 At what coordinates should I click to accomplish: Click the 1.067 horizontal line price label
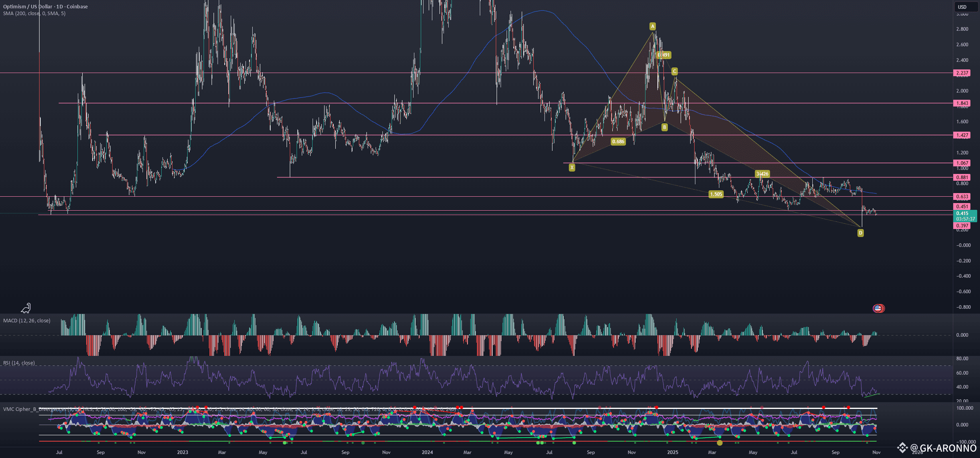click(x=962, y=163)
